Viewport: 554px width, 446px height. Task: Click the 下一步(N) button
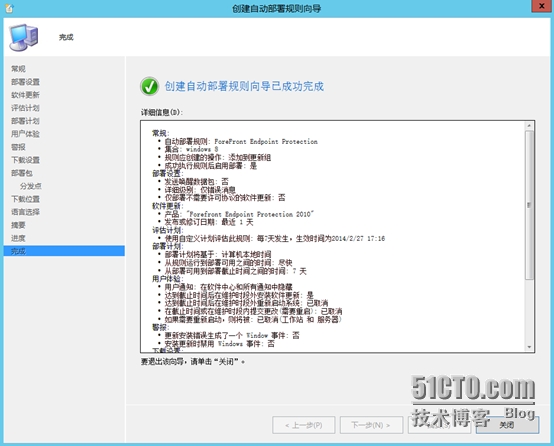coord(371,425)
